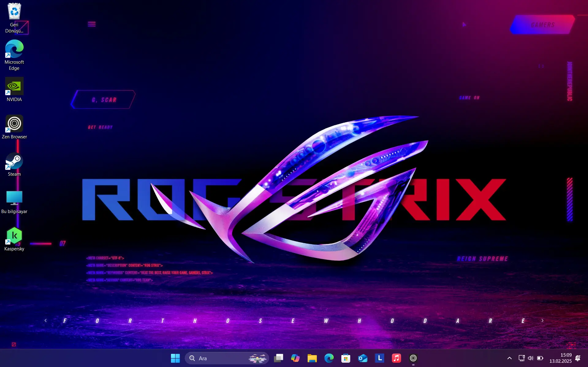Check the battery tray icon
588x367 pixels.
point(540,358)
